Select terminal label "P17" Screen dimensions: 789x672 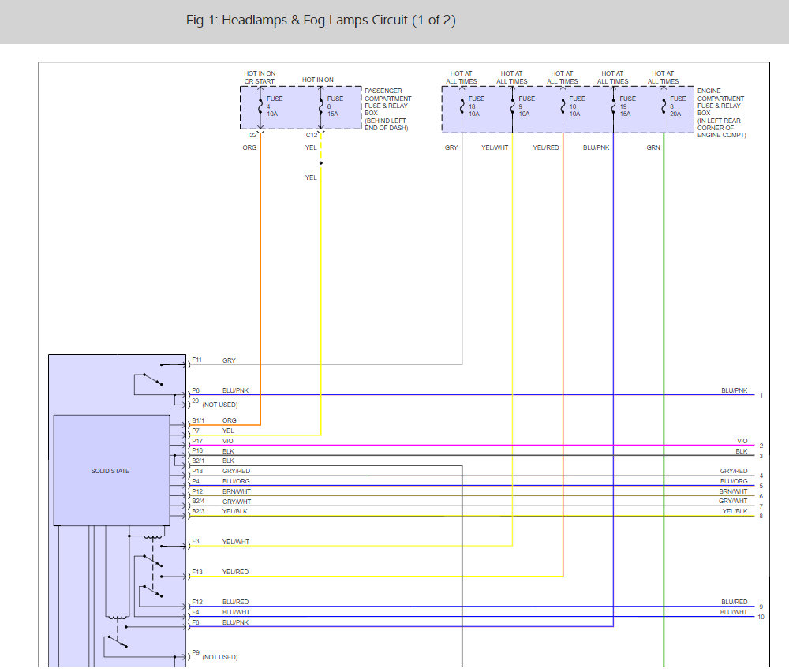tap(197, 441)
